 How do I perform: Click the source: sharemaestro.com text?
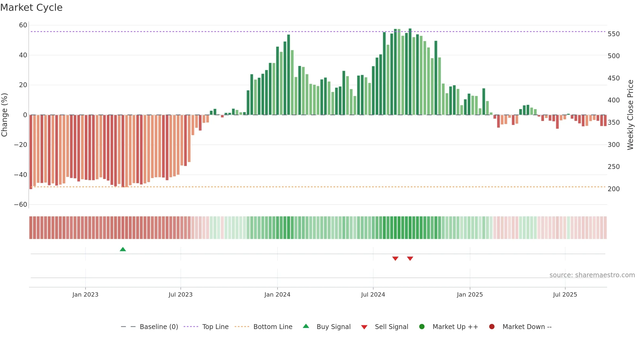(592, 275)
